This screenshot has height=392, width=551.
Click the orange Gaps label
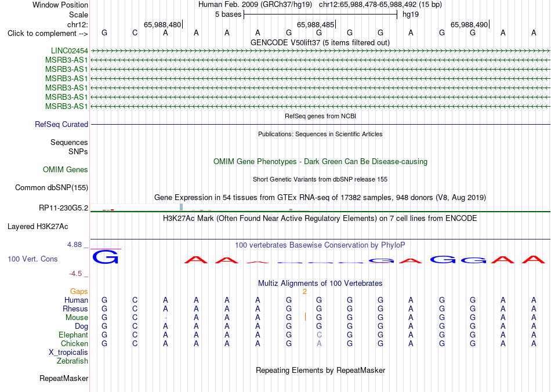[79, 292]
